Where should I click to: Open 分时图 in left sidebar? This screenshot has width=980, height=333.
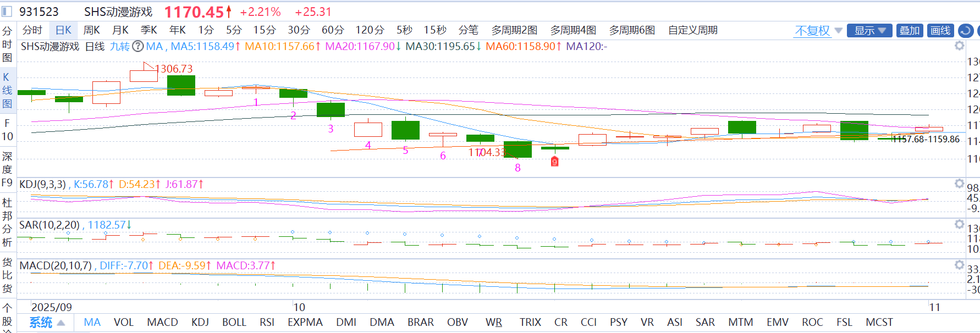(7, 44)
